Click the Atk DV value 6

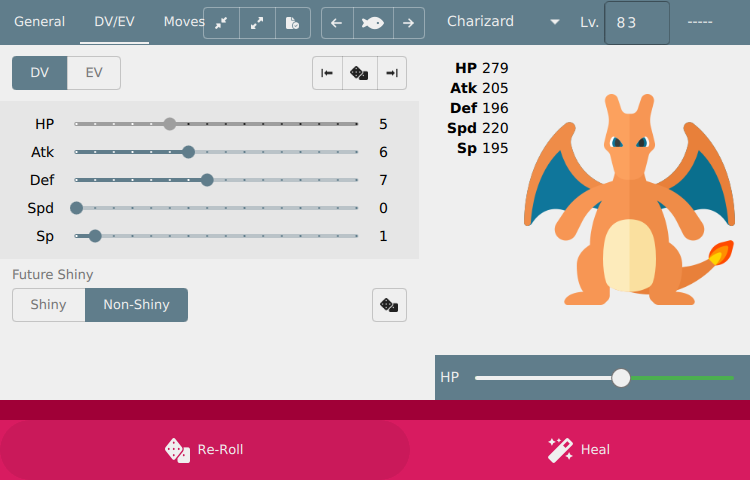383,153
